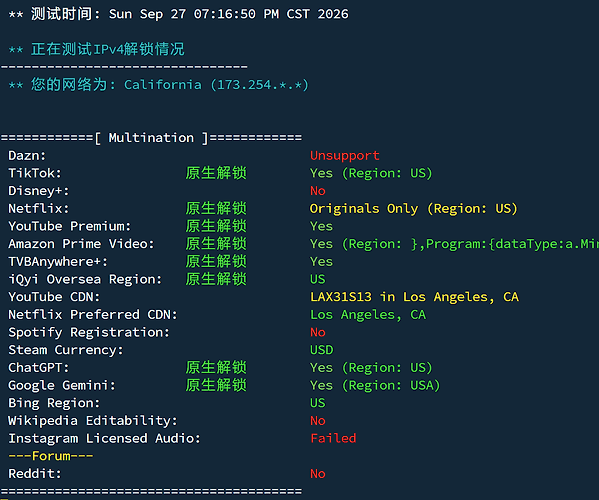Click the 'Instagram Licensed Audio:' label
Image resolution: width=599 pixels, height=500 pixels.
[104, 438]
